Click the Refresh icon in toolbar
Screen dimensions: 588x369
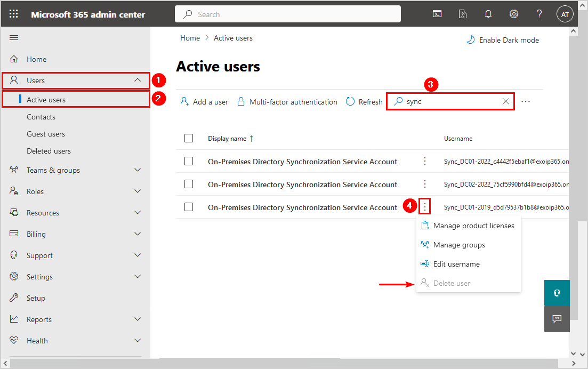(x=350, y=102)
